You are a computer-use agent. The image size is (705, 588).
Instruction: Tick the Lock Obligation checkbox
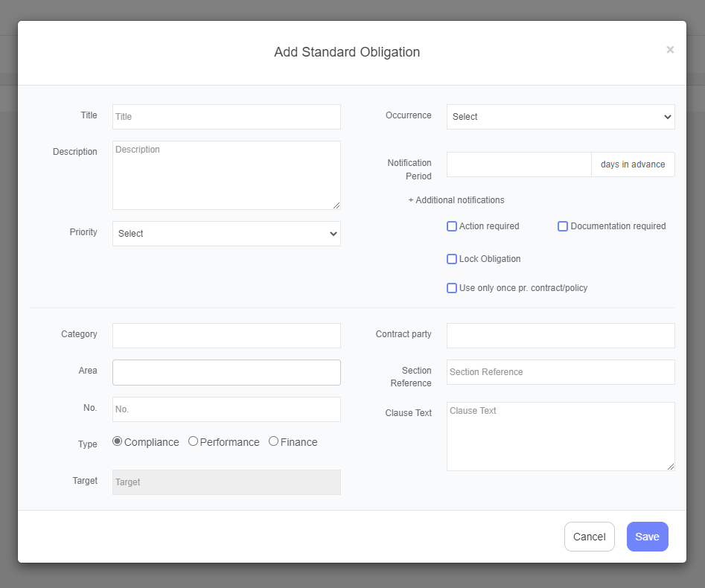[452, 259]
